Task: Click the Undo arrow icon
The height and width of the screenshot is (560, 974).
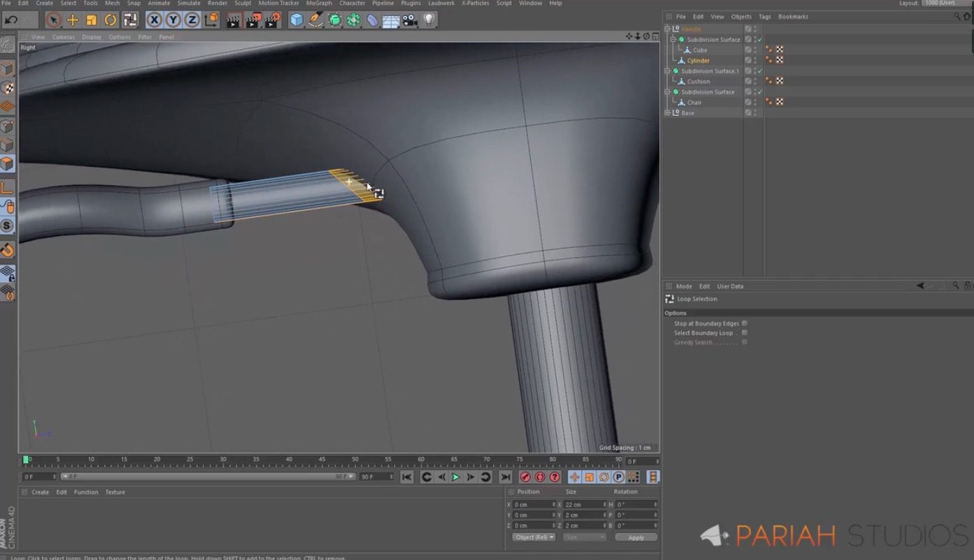Action: (11, 20)
